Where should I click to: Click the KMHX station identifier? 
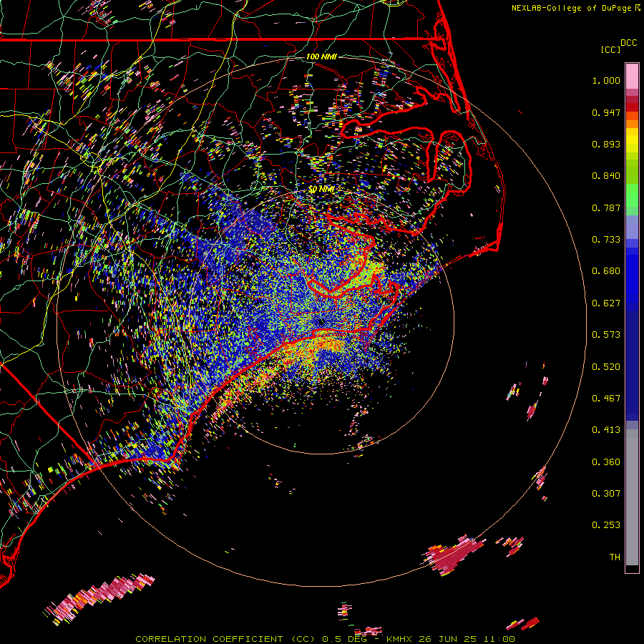point(399,639)
